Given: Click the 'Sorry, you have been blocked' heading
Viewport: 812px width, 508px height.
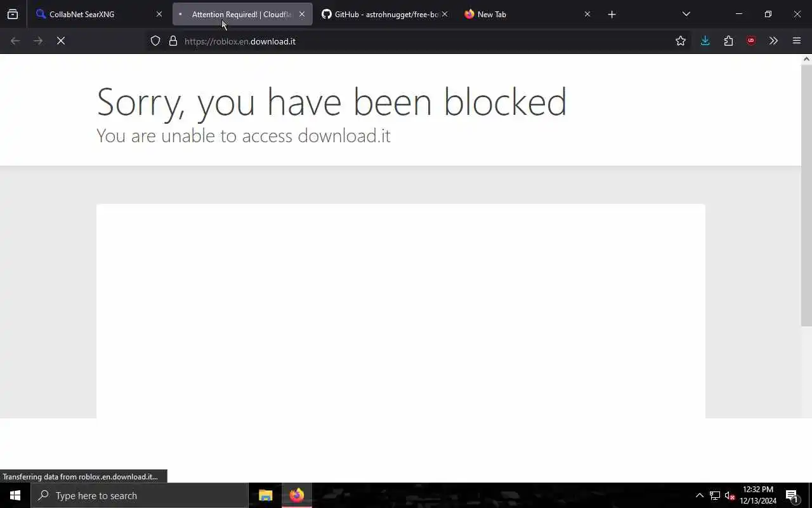Looking at the screenshot, I should click(x=332, y=102).
